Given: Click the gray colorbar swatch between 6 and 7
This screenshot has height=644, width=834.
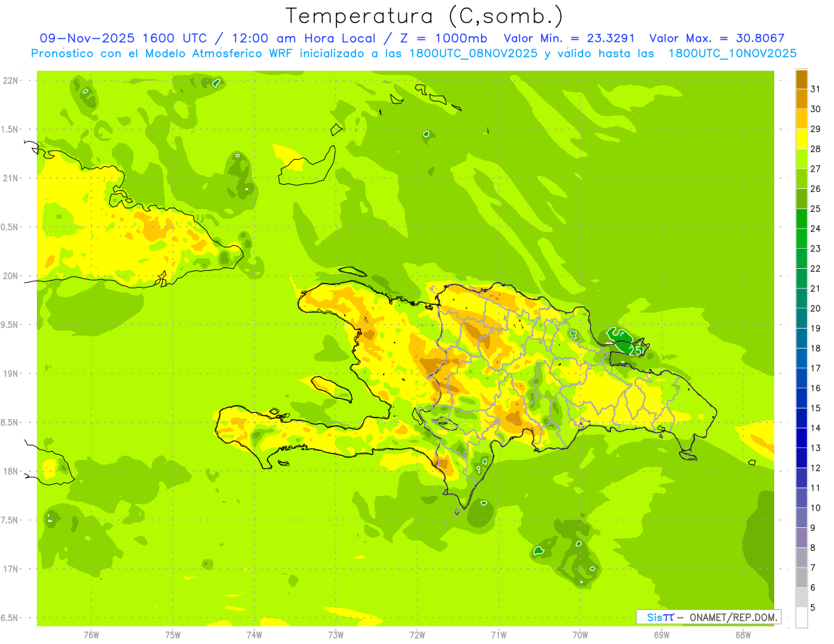Looking at the screenshot, I should tap(801, 577).
